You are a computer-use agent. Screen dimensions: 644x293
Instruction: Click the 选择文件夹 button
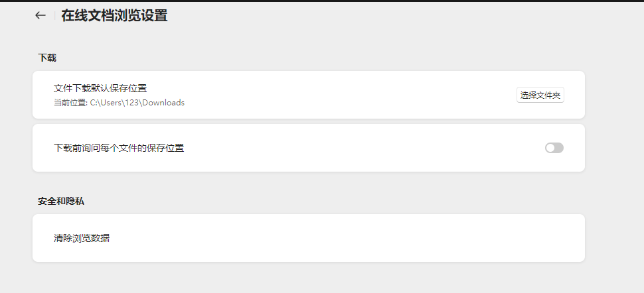(540, 95)
